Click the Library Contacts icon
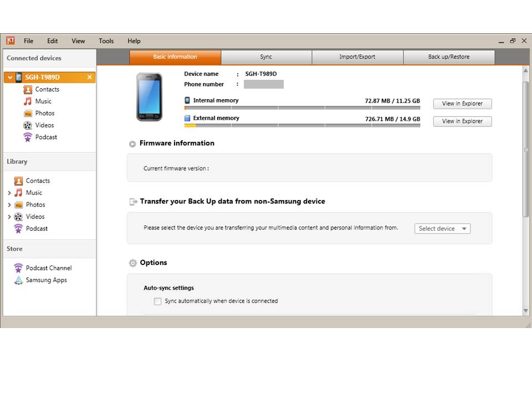 (x=18, y=181)
